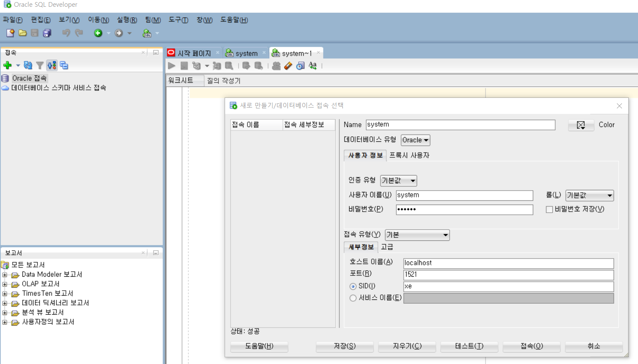This screenshot has width=638, height=364.
Task: Open the 편집 menu
Action: (x=41, y=20)
